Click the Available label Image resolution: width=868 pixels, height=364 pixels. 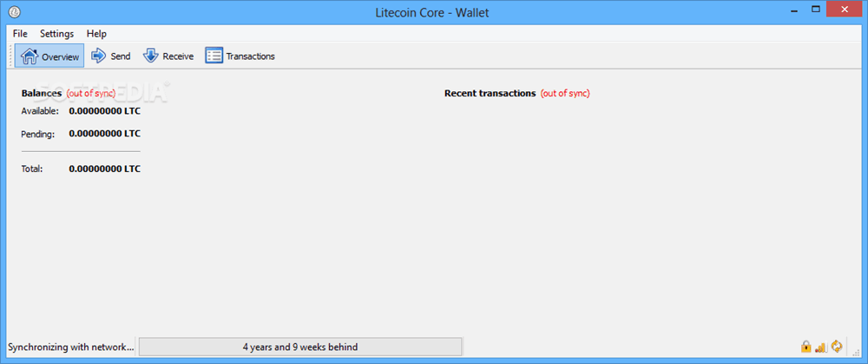click(x=40, y=111)
